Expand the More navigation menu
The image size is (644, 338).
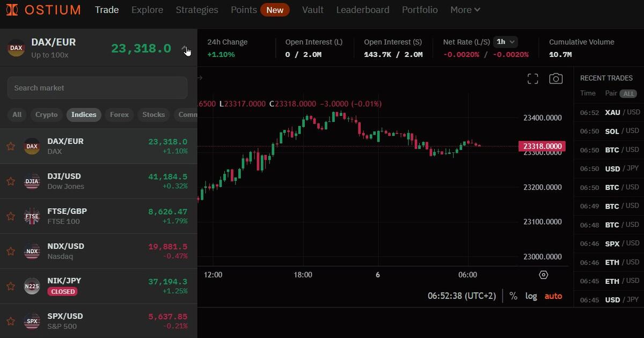tap(465, 10)
